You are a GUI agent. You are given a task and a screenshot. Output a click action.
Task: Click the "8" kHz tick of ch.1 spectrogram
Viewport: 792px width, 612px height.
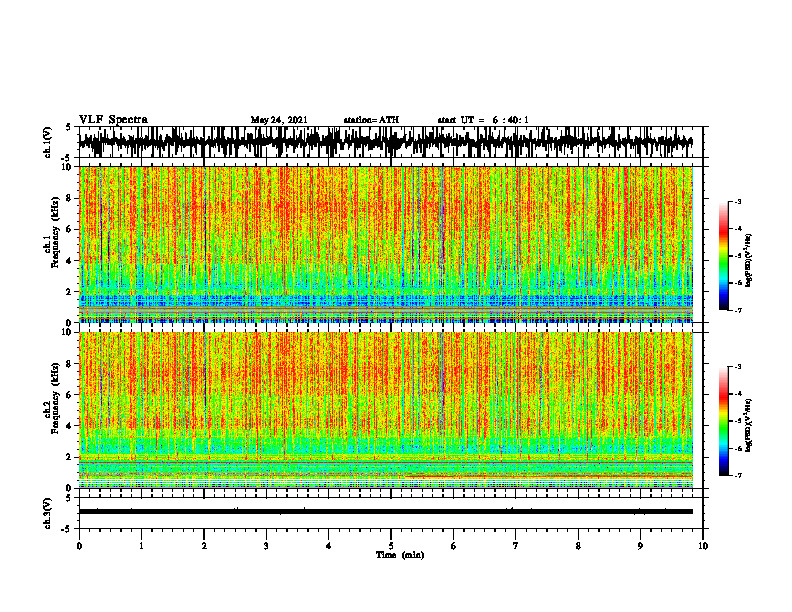coord(70,198)
